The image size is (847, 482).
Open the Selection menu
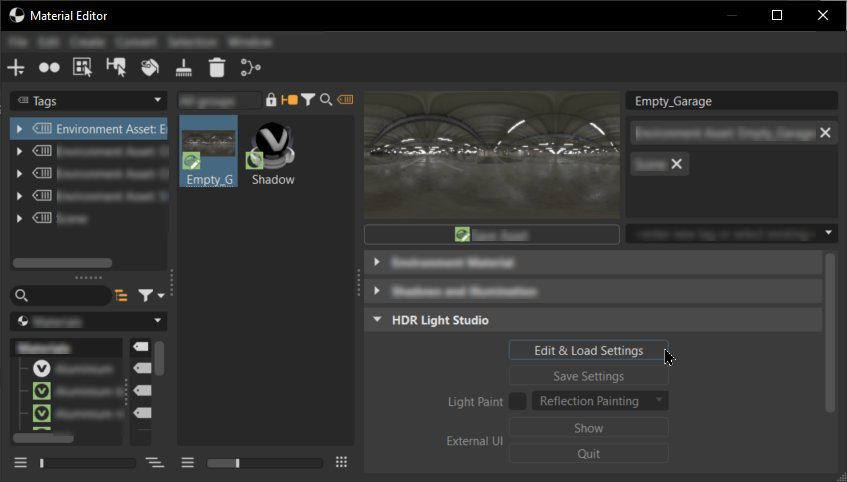pyautogui.click(x=192, y=42)
